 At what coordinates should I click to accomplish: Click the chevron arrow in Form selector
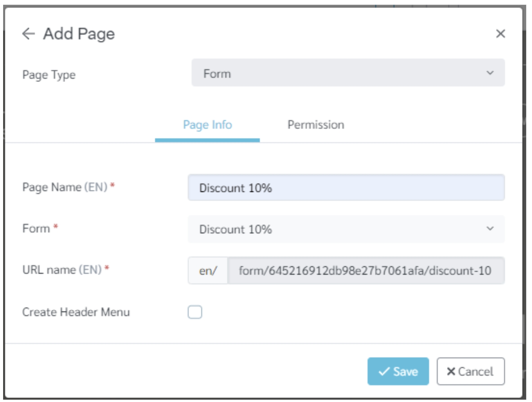pos(490,229)
